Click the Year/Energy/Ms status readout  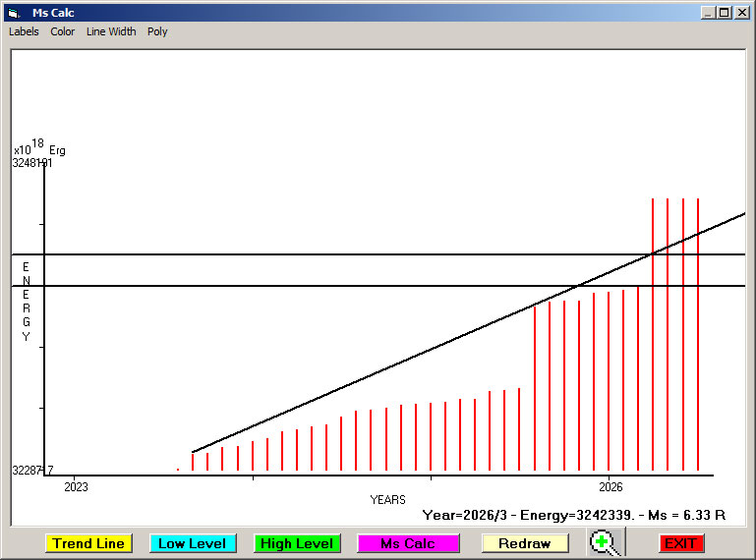click(x=573, y=514)
